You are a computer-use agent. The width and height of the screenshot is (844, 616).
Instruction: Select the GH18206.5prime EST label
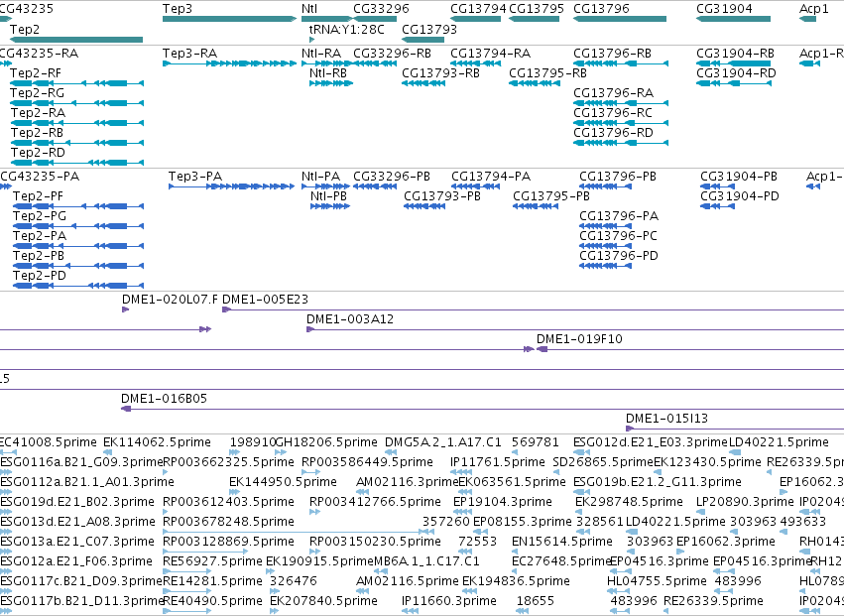[325, 442]
